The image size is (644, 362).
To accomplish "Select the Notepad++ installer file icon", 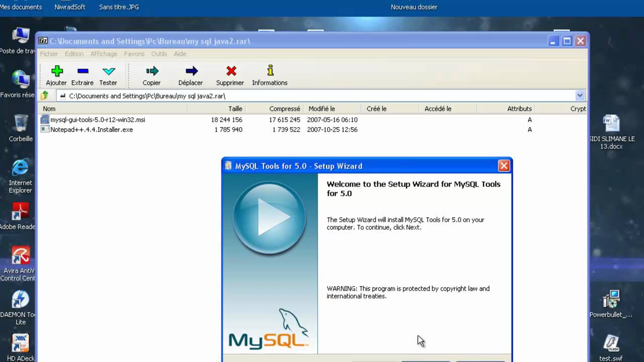I will tap(45, 129).
